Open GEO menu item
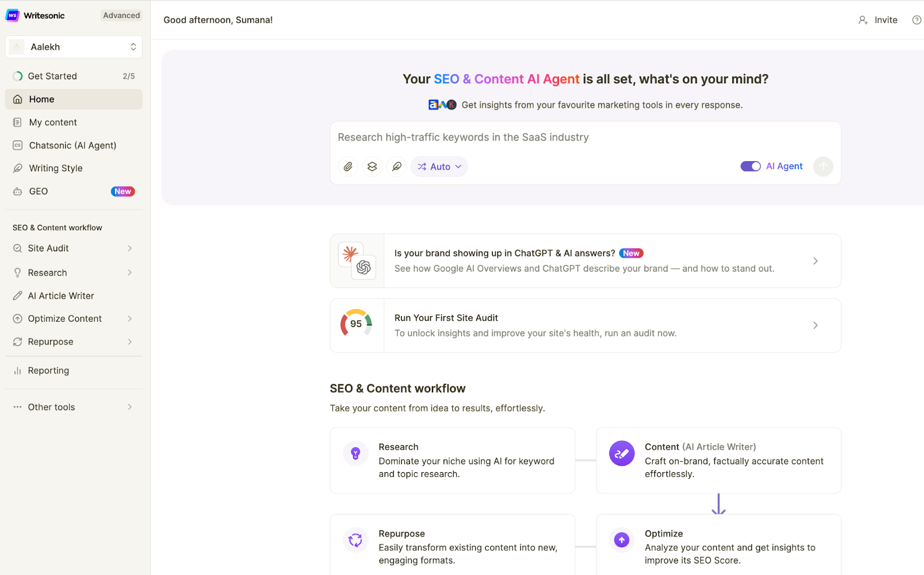Image resolution: width=924 pixels, height=575 pixels. tap(74, 191)
